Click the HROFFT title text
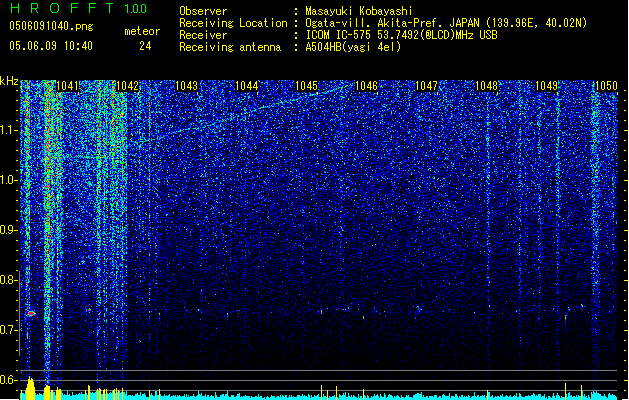Viewport: 629px width, 400px height. point(62,8)
